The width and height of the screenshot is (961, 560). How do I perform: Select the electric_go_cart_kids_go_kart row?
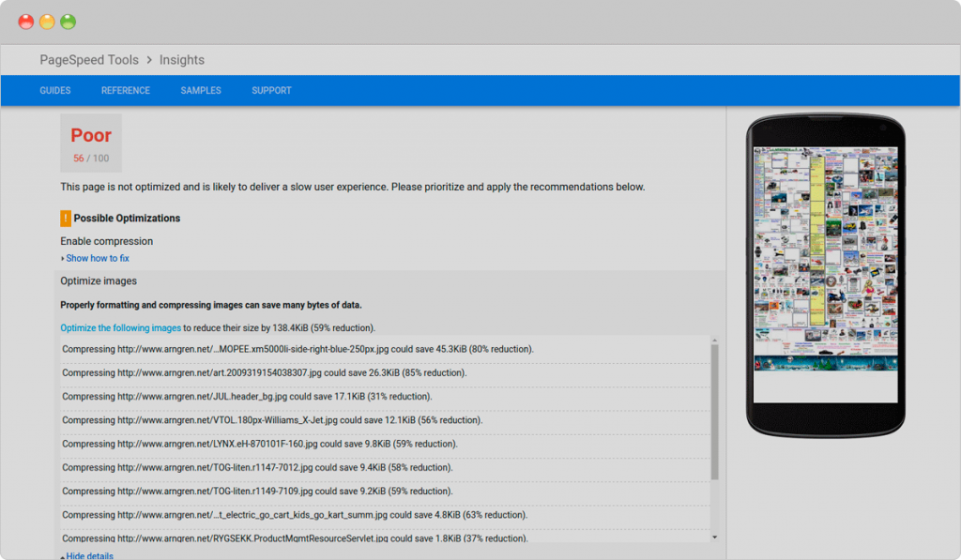coord(385,515)
